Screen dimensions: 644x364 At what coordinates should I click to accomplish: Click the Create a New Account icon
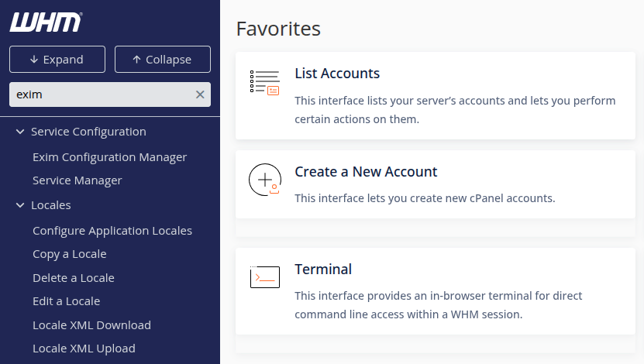pos(265,180)
